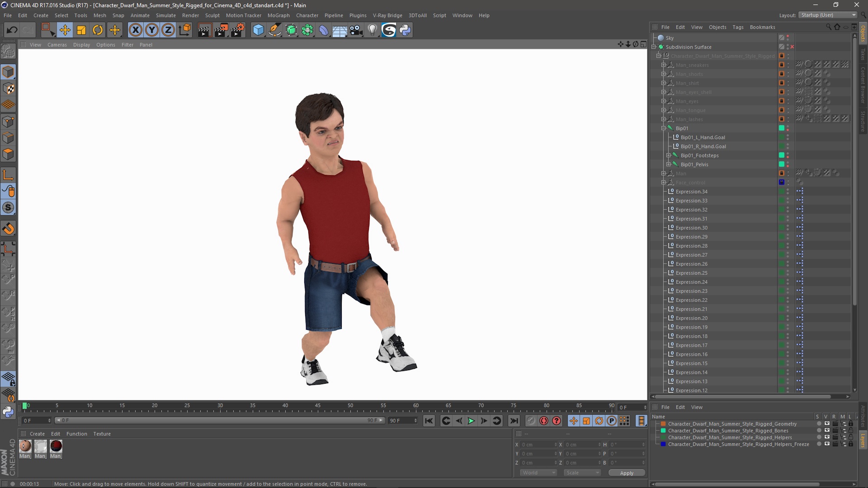
Task: Click the Python script icon in toolbar
Action: pyautogui.click(x=405, y=30)
